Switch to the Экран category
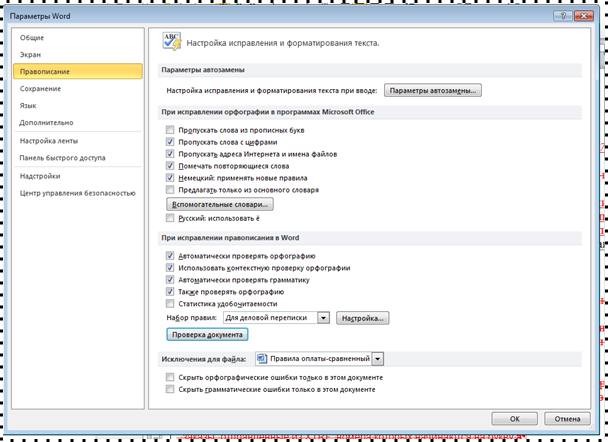 point(30,55)
